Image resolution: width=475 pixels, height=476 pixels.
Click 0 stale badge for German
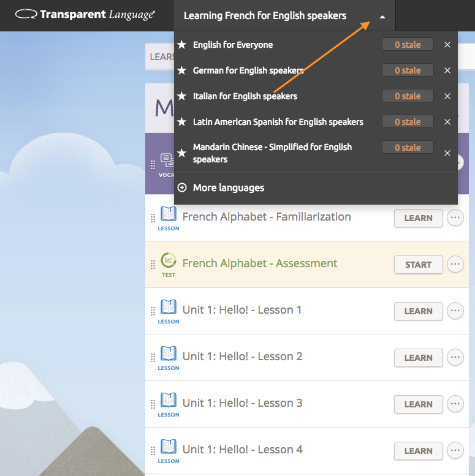(x=408, y=70)
